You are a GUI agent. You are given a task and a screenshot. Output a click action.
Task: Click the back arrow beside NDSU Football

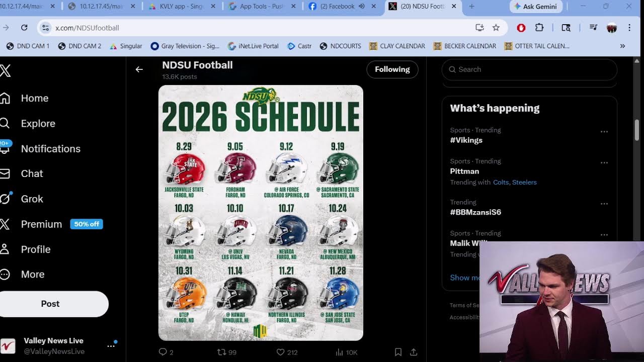click(139, 69)
